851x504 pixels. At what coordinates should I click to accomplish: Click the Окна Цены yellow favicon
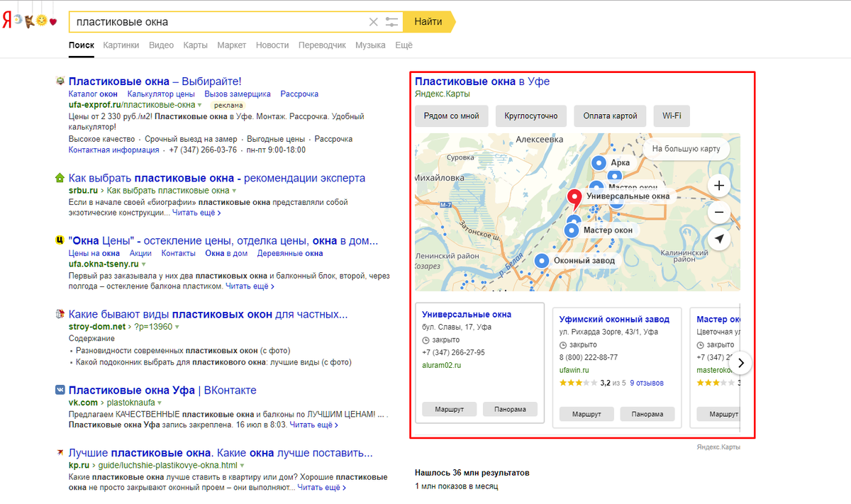tap(60, 240)
